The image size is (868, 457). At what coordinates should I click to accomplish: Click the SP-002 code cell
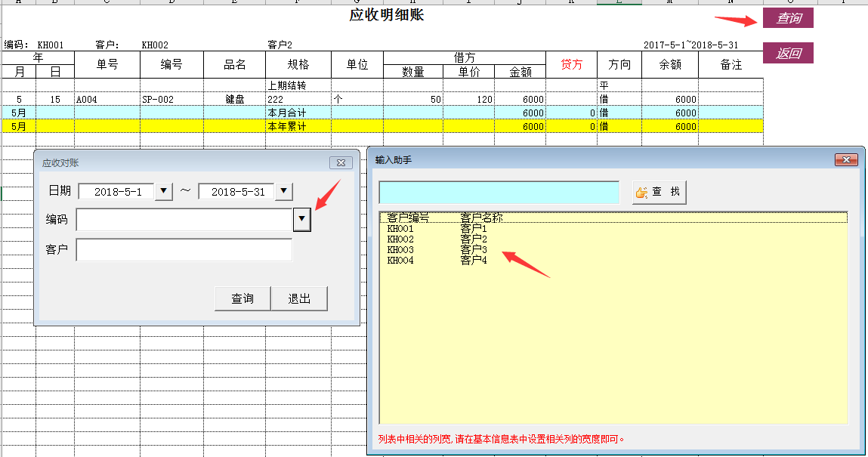[171, 99]
